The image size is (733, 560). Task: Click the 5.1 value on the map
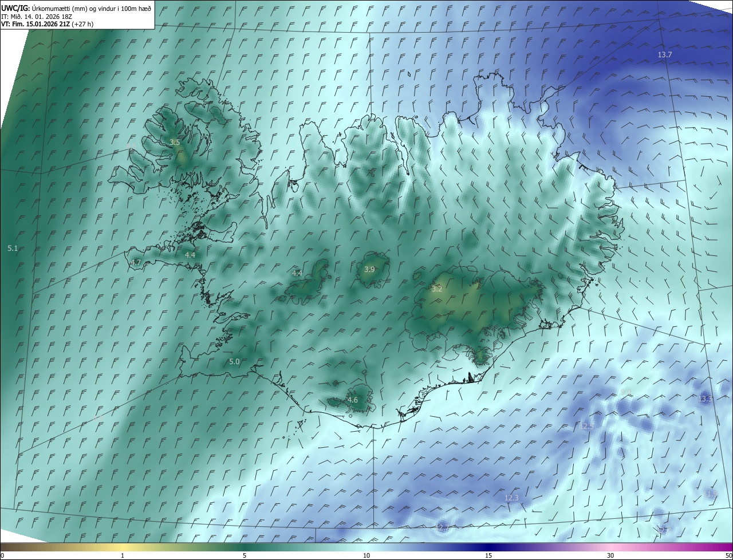click(13, 248)
